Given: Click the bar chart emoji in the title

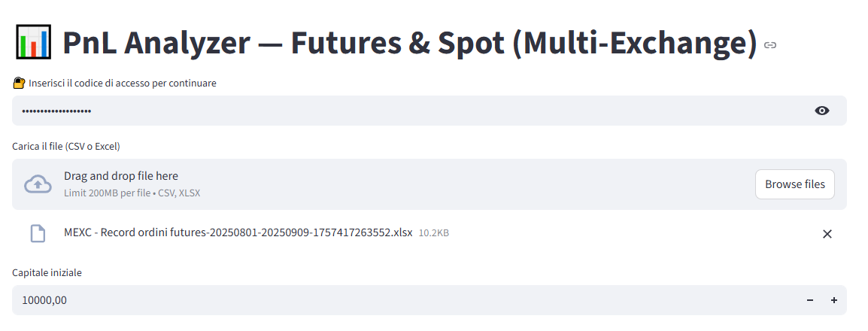Looking at the screenshot, I should [x=32, y=43].
